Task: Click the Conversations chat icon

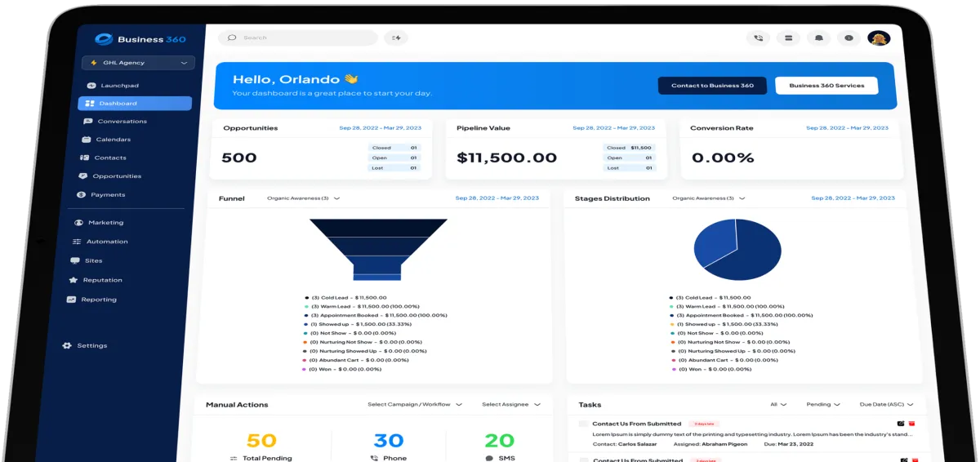Action: click(x=87, y=121)
